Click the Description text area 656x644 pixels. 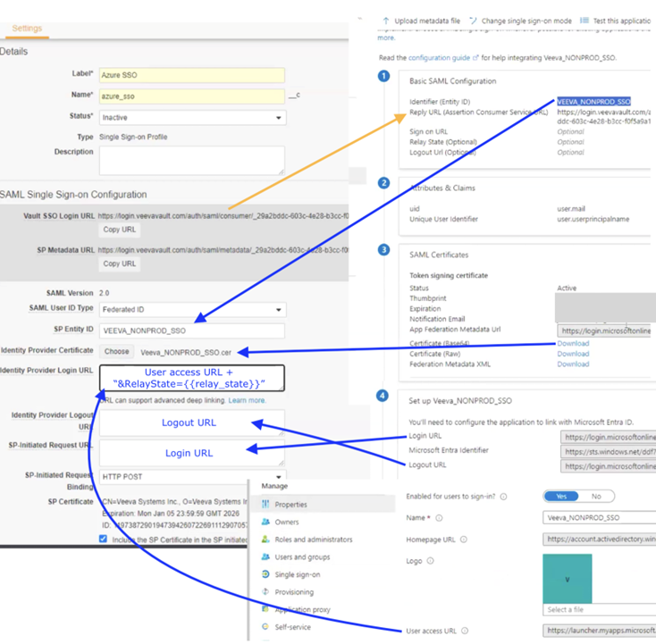point(192,160)
